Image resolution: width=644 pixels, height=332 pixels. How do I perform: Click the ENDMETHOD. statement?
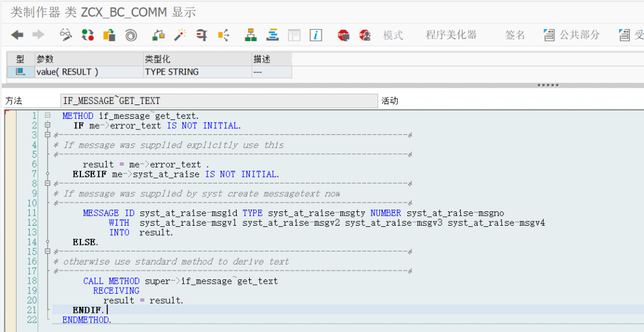pos(86,319)
